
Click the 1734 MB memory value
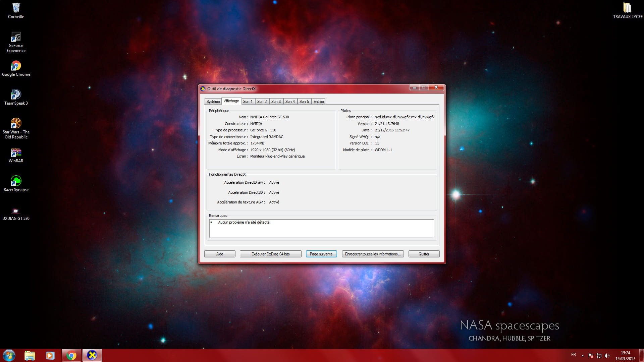click(x=257, y=143)
